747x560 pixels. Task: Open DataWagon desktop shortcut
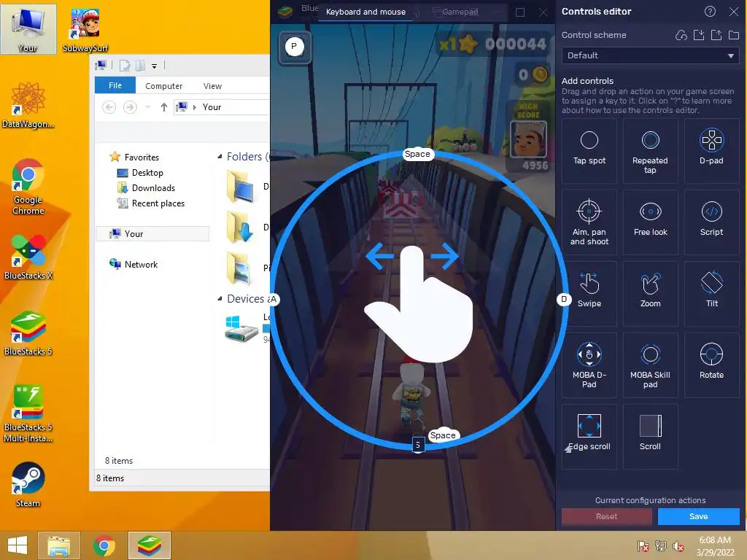(x=28, y=105)
